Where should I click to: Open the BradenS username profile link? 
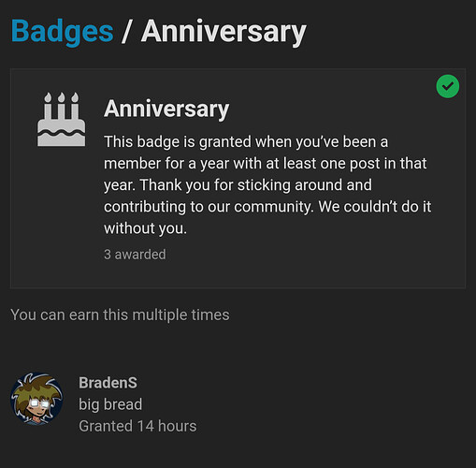(x=108, y=383)
